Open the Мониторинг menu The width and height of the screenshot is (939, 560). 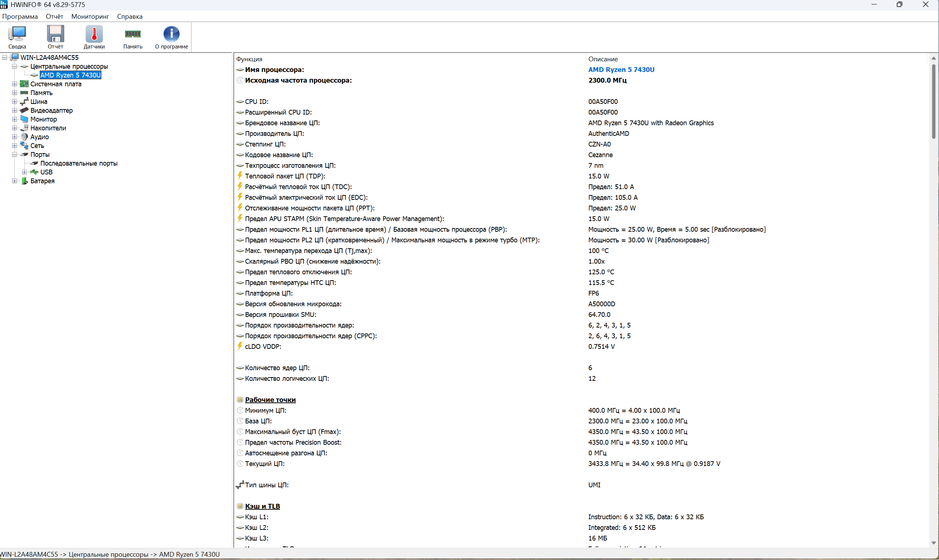[90, 16]
